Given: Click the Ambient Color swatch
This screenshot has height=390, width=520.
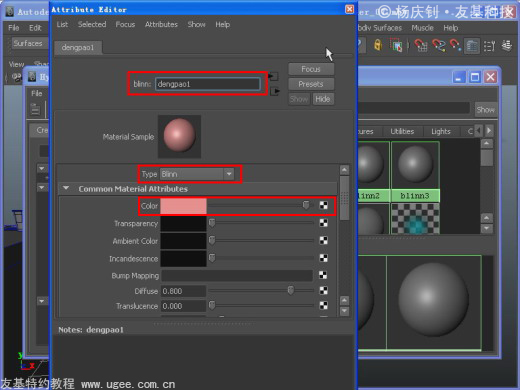Looking at the screenshot, I should point(183,241).
